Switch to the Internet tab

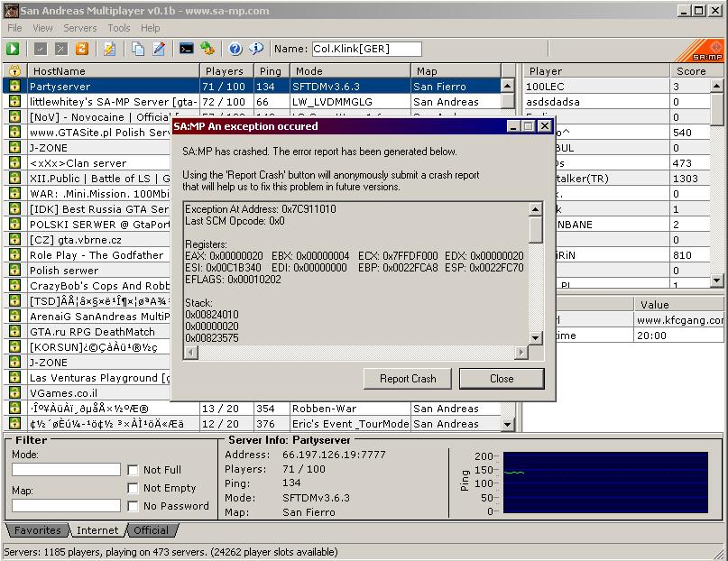pos(97,530)
